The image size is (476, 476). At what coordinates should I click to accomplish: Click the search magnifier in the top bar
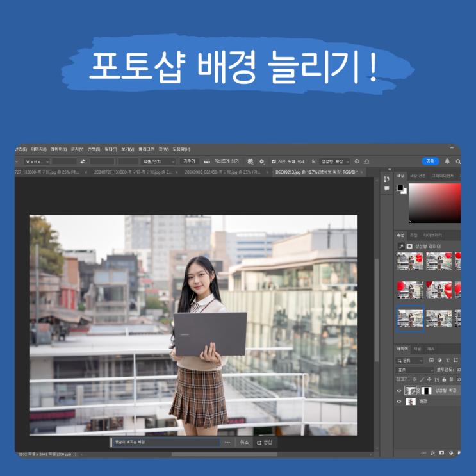(x=458, y=161)
